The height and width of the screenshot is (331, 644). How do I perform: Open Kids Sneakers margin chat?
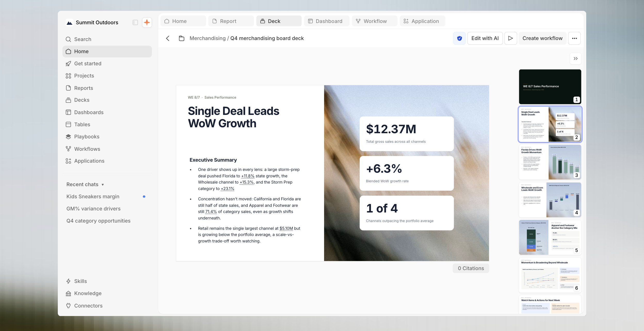click(107, 196)
